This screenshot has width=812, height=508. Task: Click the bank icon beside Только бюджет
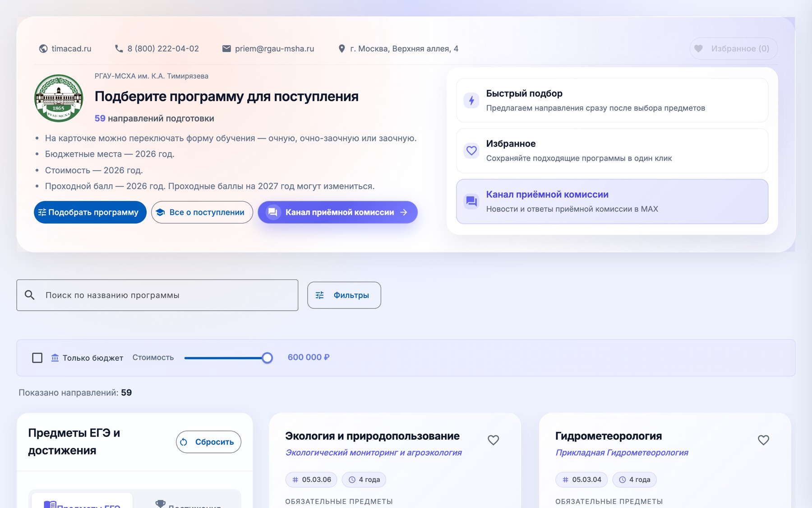pyautogui.click(x=55, y=358)
